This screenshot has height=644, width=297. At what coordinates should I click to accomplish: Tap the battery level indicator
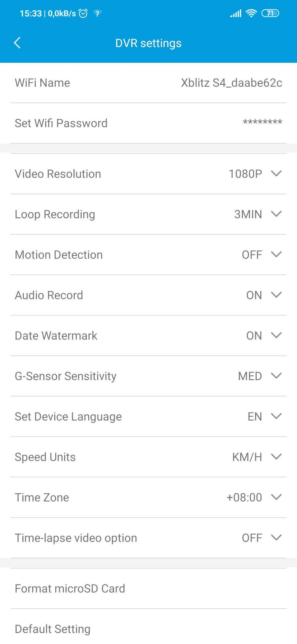pyautogui.click(x=270, y=13)
